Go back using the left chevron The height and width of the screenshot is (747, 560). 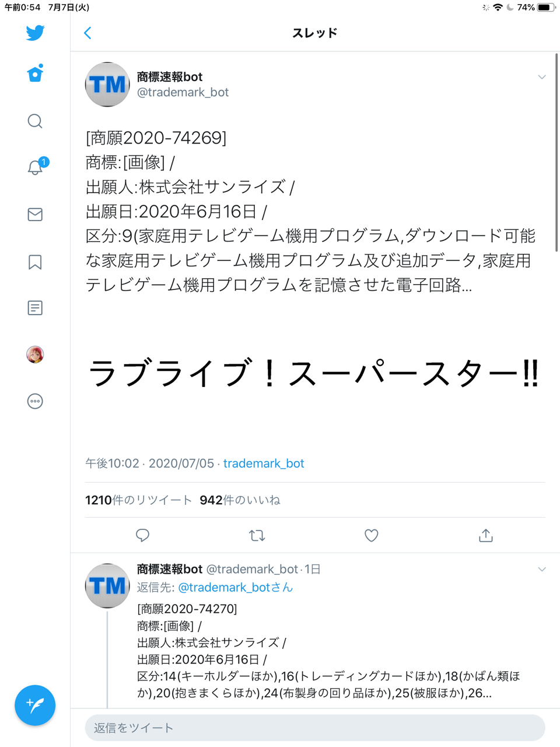tap(88, 33)
